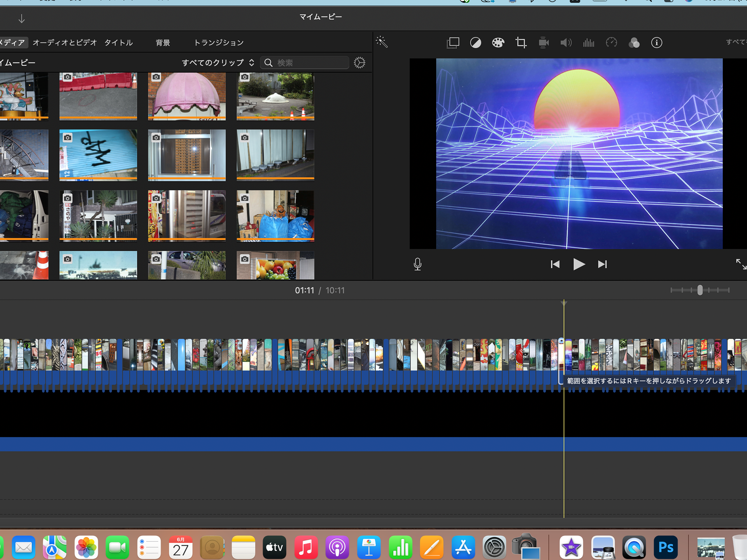Click the マイムービー window title

(x=321, y=17)
